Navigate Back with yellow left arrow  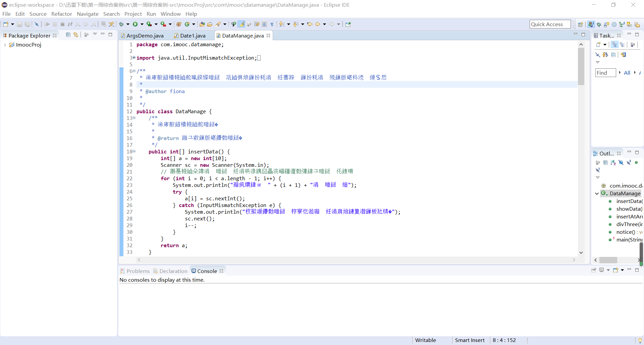[x=318, y=24]
